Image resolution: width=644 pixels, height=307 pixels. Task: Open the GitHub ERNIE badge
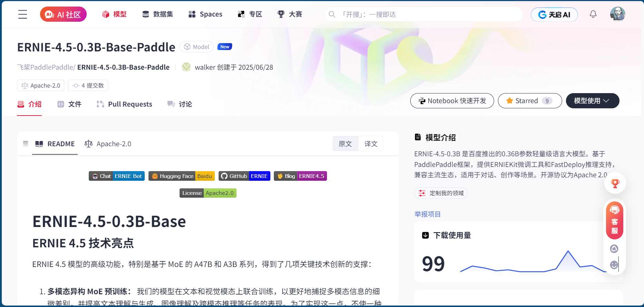click(x=244, y=176)
